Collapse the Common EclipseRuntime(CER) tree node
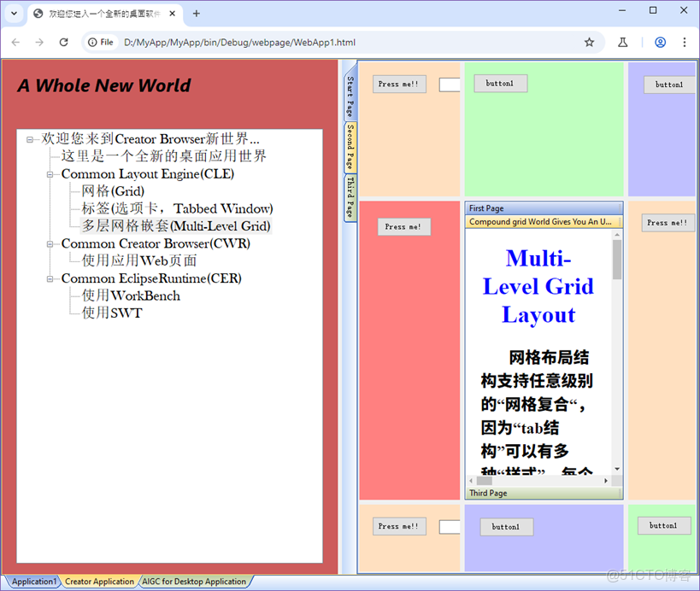 [x=50, y=278]
